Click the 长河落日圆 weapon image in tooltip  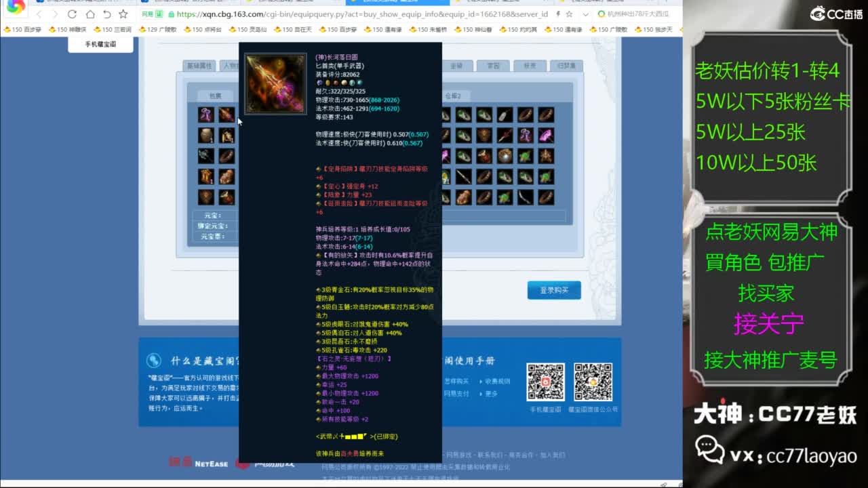pos(275,84)
